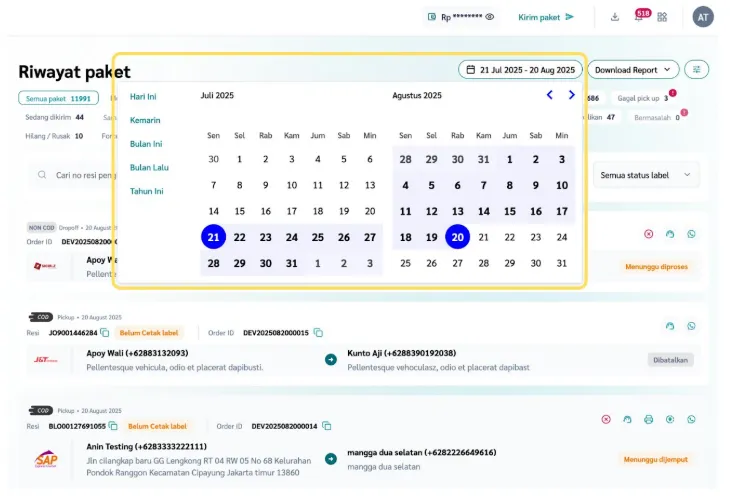This screenshot has width=730, height=500.
Task: Open the AT profile avatar
Action: coord(703,17)
